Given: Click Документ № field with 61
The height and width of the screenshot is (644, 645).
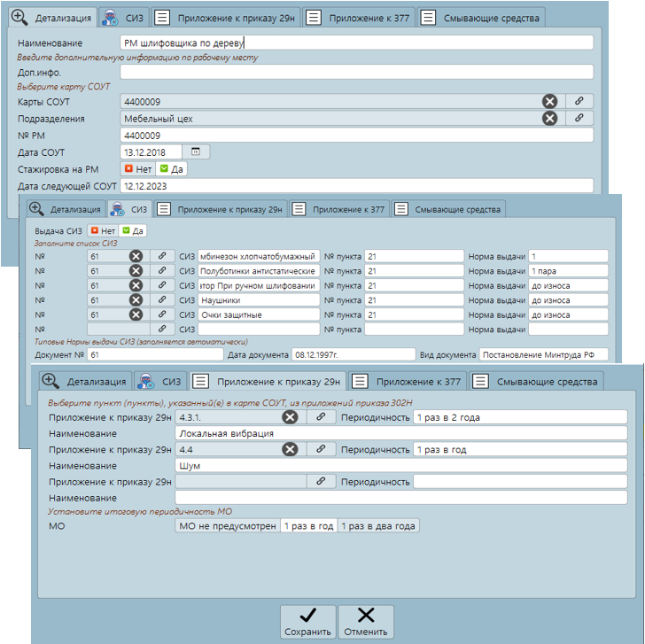Looking at the screenshot, I should [x=156, y=354].
